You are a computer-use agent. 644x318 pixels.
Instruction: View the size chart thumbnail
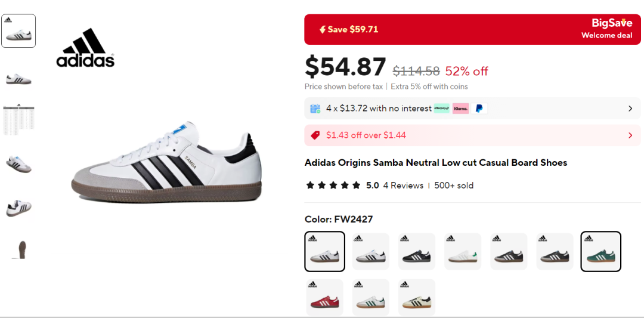[18, 119]
